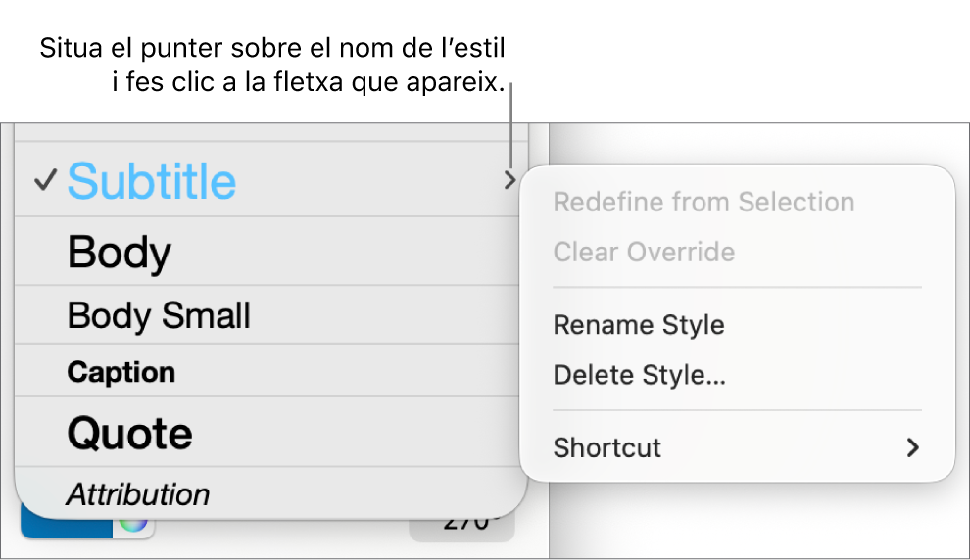
Task: Pick the Caption paragraph style
Action: click(x=121, y=372)
